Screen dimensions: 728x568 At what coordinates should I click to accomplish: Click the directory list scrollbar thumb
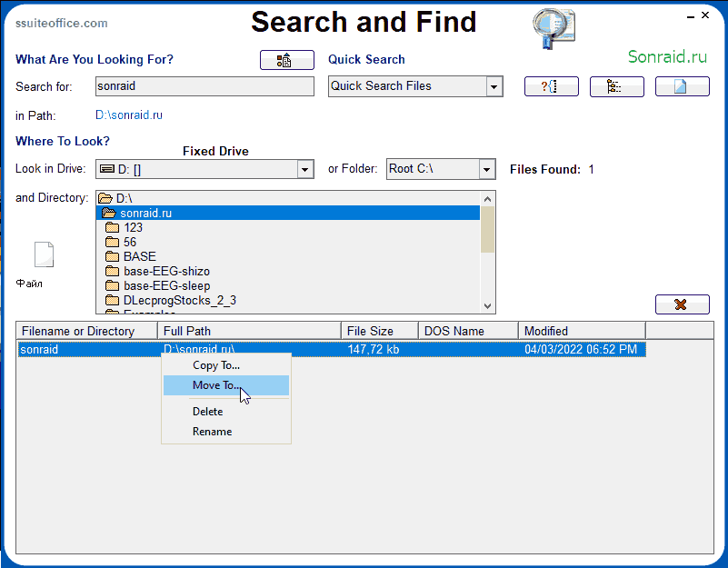pyautogui.click(x=487, y=230)
